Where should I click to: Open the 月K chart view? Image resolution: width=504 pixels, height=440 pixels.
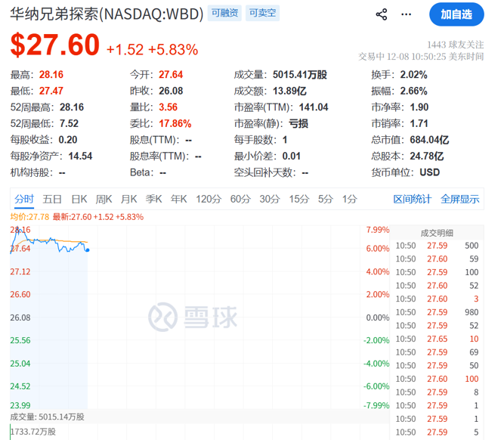tap(128, 199)
